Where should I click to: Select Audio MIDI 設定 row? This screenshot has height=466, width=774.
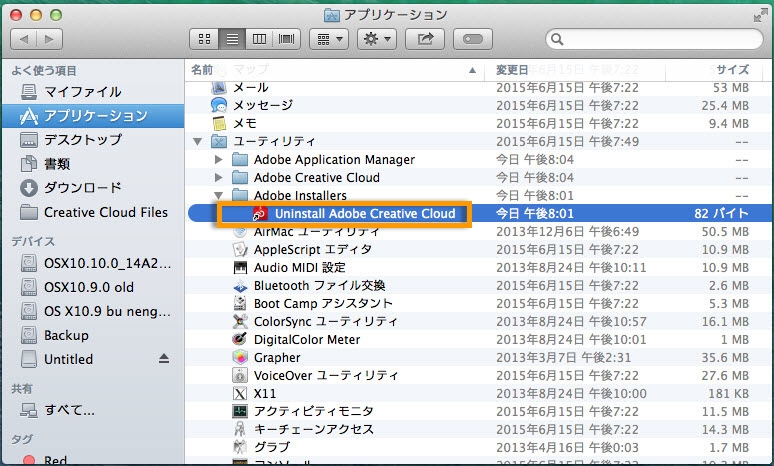(x=479, y=268)
